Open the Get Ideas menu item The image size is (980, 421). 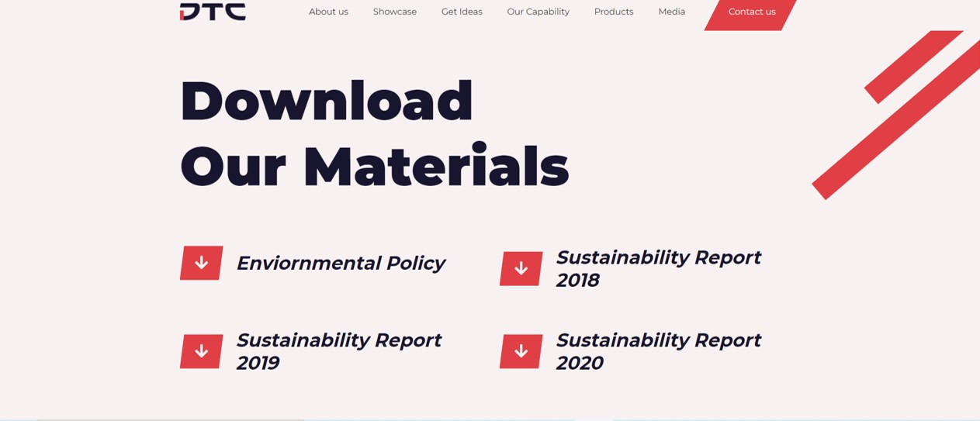[462, 12]
